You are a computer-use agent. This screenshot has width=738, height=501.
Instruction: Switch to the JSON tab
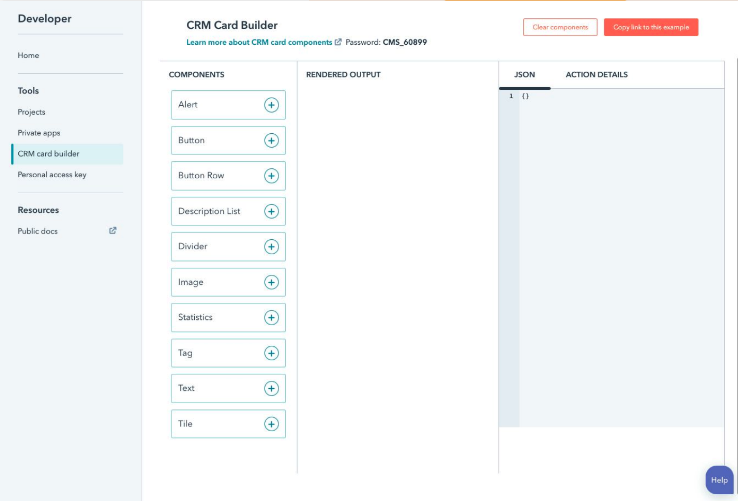(x=524, y=74)
